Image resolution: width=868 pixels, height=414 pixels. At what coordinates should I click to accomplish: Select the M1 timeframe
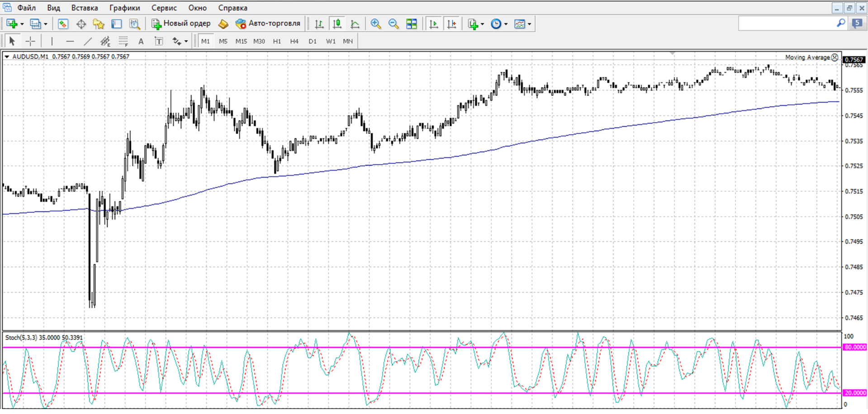[x=205, y=41]
